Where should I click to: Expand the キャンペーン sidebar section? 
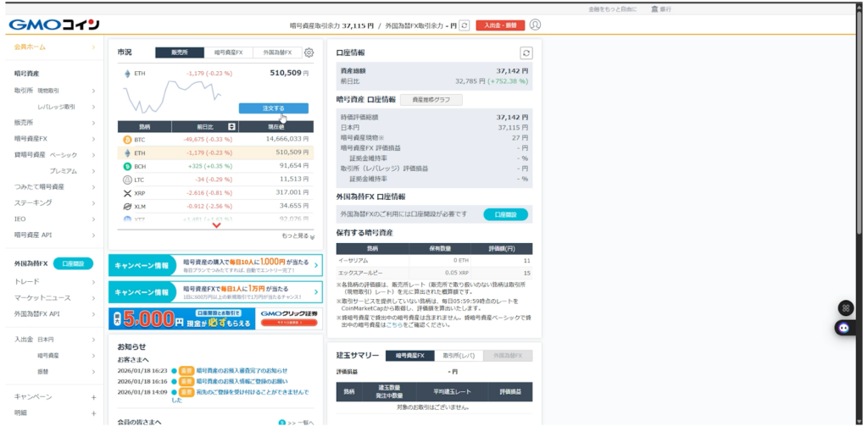pos(93,396)
